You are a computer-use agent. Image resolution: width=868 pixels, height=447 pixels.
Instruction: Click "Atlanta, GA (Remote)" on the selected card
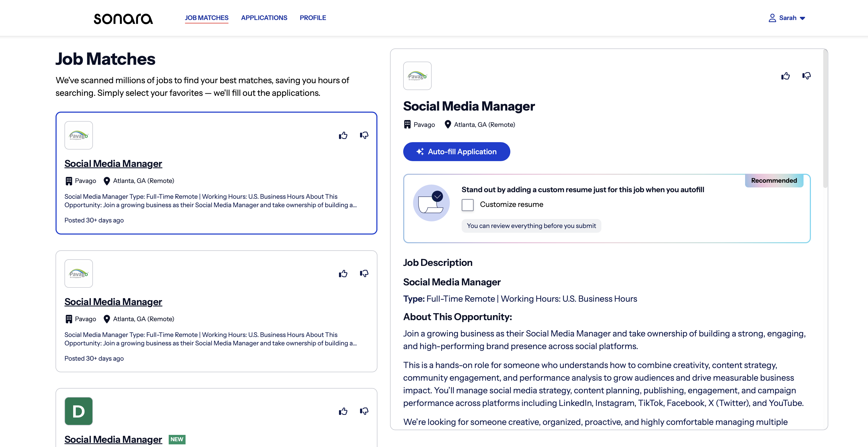143,181
